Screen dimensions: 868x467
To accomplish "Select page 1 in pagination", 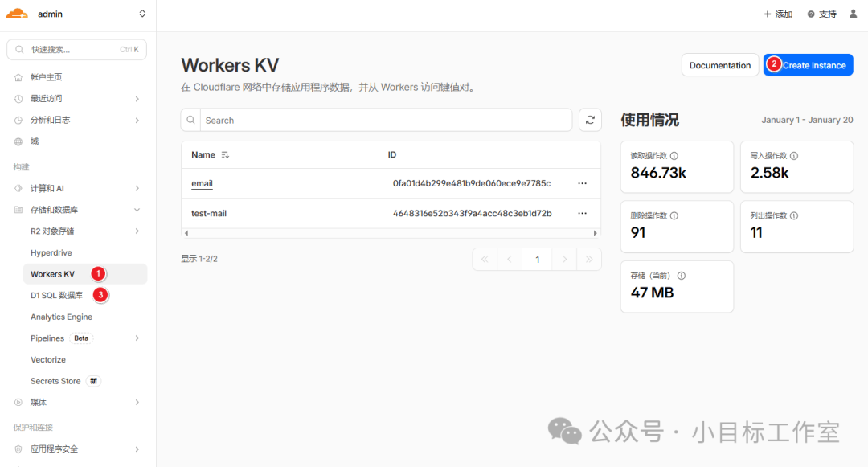I will (x=537, y=260).
